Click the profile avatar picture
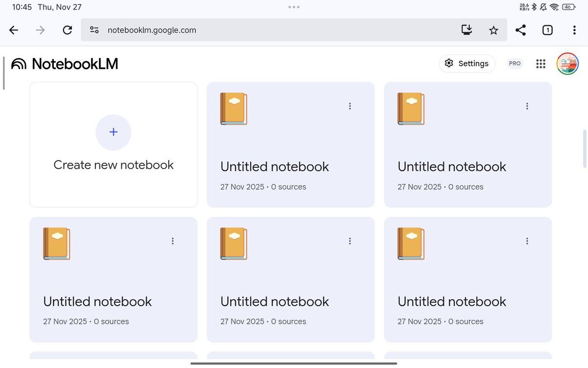The height and width of the screenshot is (368, 588). point(567,63)
